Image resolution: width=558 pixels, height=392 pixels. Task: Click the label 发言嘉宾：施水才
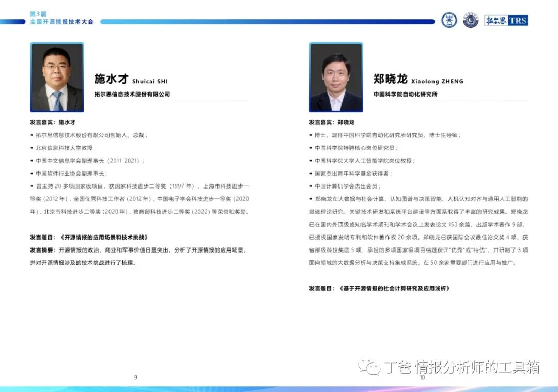pyautogui.click(x=53, y=122)
